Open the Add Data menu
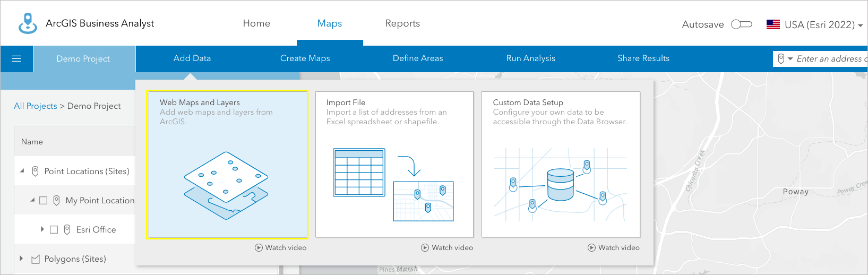868x275 pixels. (192, 58)
